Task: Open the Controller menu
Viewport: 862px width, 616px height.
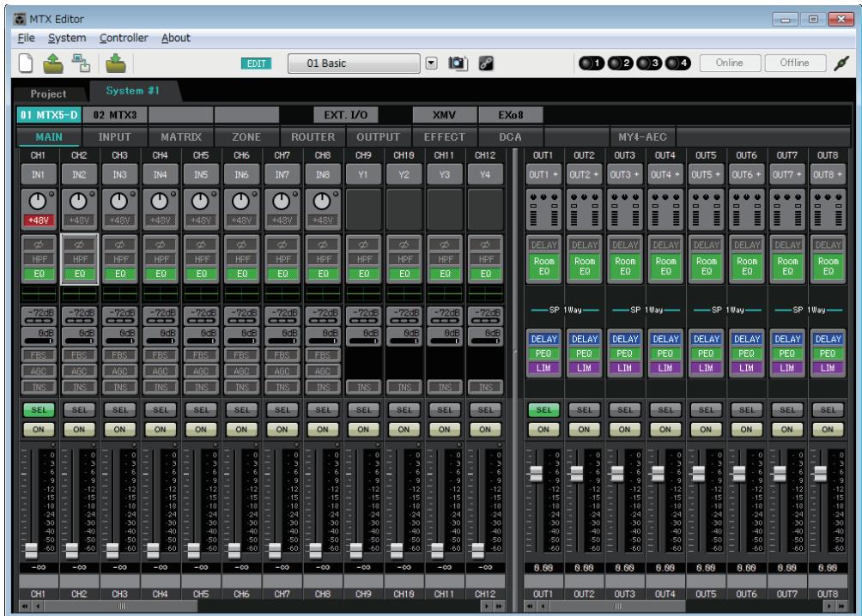Action: tap(124, 38)
